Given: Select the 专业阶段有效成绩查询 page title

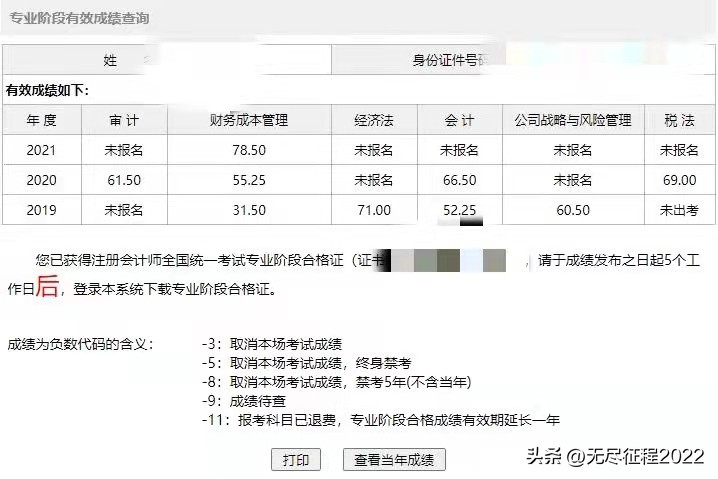Looking at the screenshot, I should coord(81,18).
